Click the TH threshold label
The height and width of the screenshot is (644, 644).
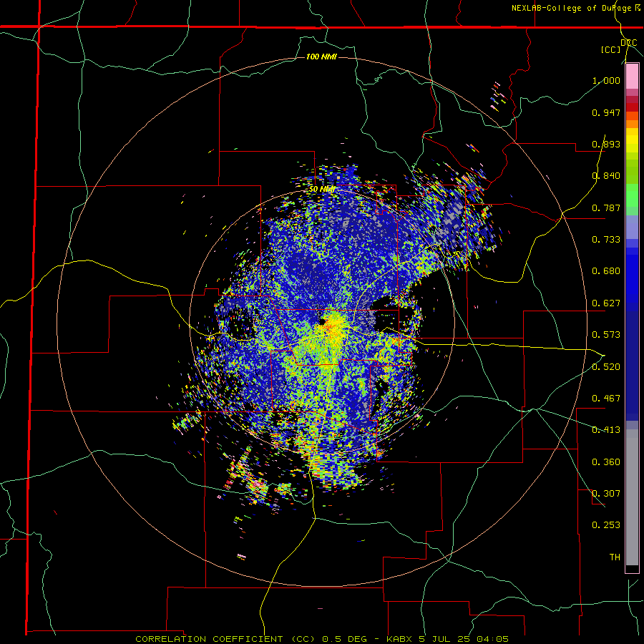(x=615, y=557)
